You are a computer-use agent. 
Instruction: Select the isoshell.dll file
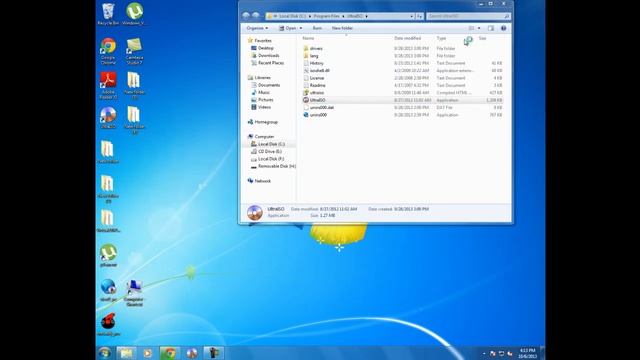pyautogui.click(x=319, y=71)
